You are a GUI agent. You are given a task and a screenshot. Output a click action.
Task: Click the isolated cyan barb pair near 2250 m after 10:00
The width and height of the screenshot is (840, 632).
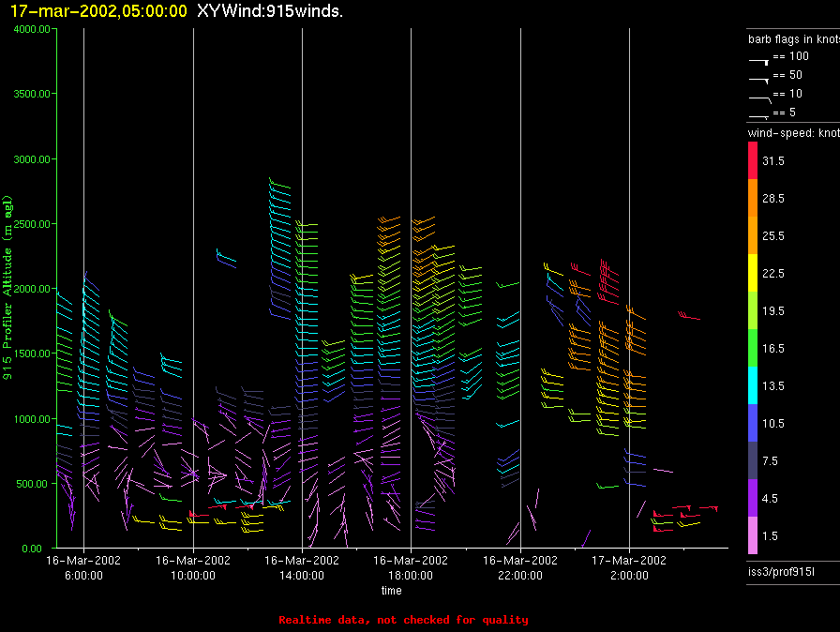pyautogui.click(x=226, y=258)
